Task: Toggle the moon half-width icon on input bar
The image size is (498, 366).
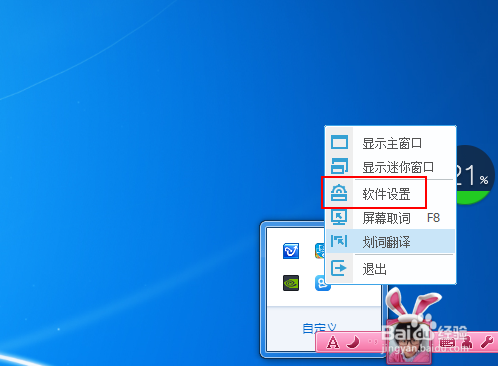Action: coord(353,342)
